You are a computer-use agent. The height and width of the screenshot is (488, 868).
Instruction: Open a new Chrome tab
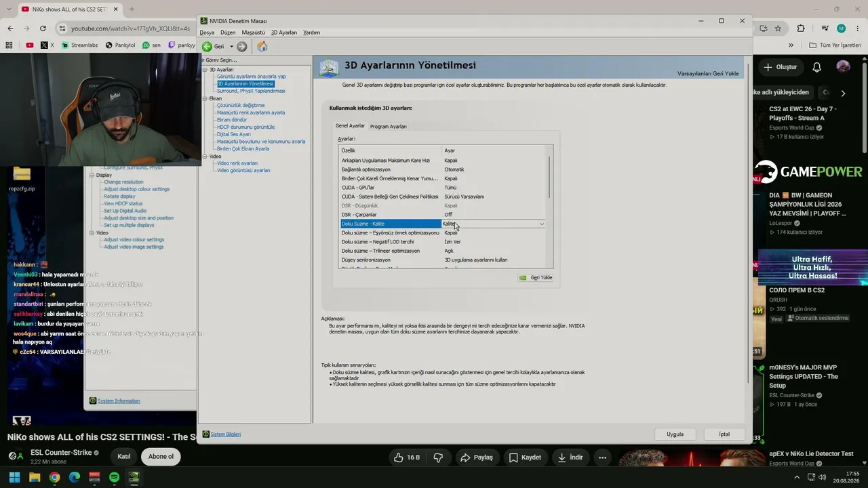(132, 9)
